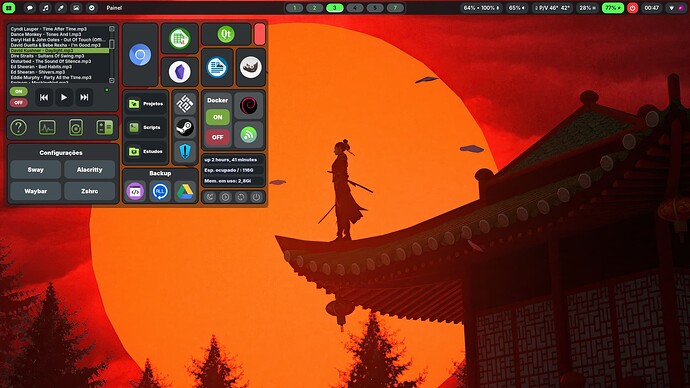This screenshot has width=690, height=388.
Task: Run the purple code backup icon
Action: pyautogui.click(x=135, y=192)
